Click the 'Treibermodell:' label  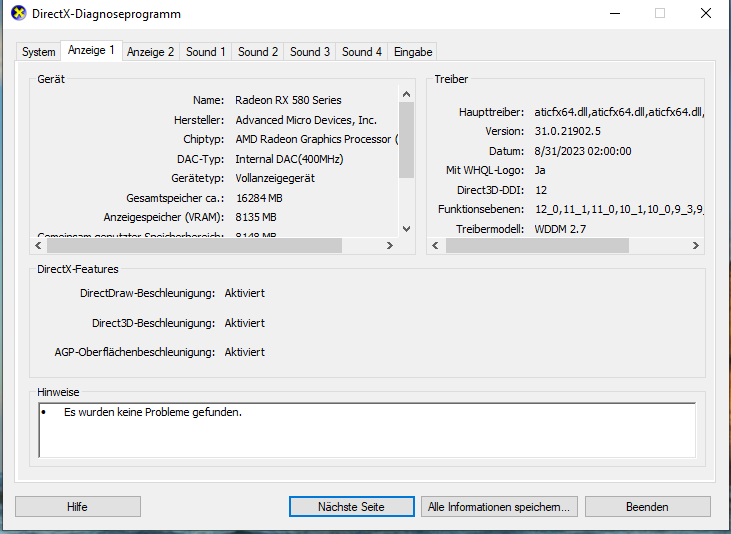tap(490, 229)
